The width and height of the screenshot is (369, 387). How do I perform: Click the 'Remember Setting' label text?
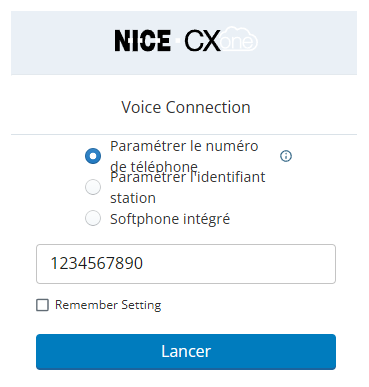pyautogui.click(x=108, y=305)
